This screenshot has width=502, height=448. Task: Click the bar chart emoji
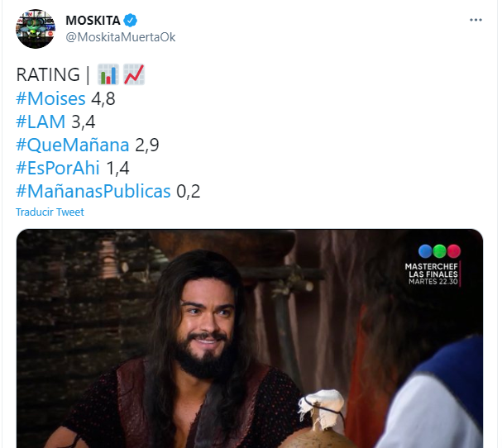[x=108, y=74]
